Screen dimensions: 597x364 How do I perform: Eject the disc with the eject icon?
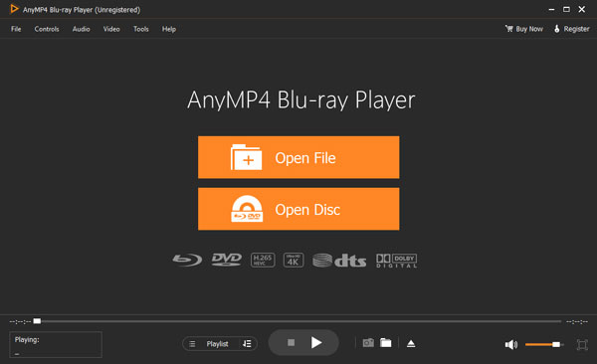click(411, 343)
